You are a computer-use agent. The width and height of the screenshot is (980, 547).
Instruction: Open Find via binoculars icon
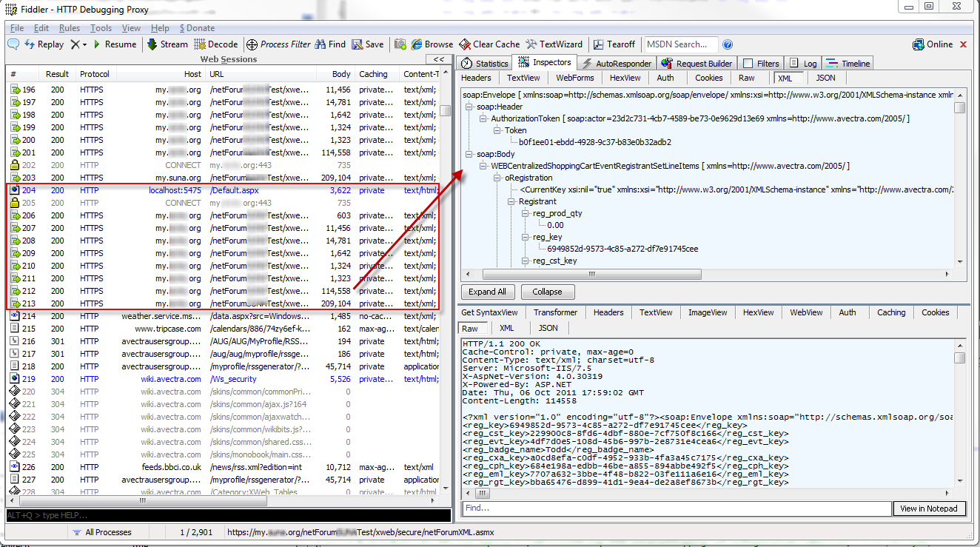click(330, 44)
